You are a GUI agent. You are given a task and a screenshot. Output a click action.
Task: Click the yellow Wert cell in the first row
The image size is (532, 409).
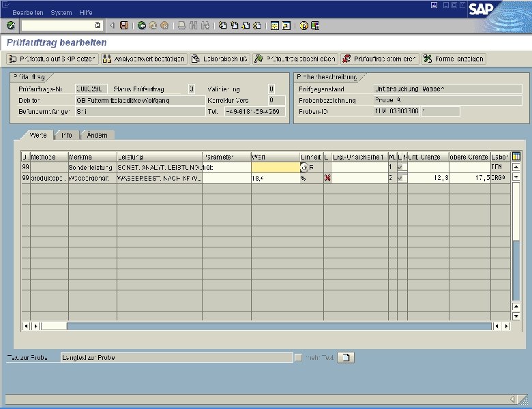[276, 167]
